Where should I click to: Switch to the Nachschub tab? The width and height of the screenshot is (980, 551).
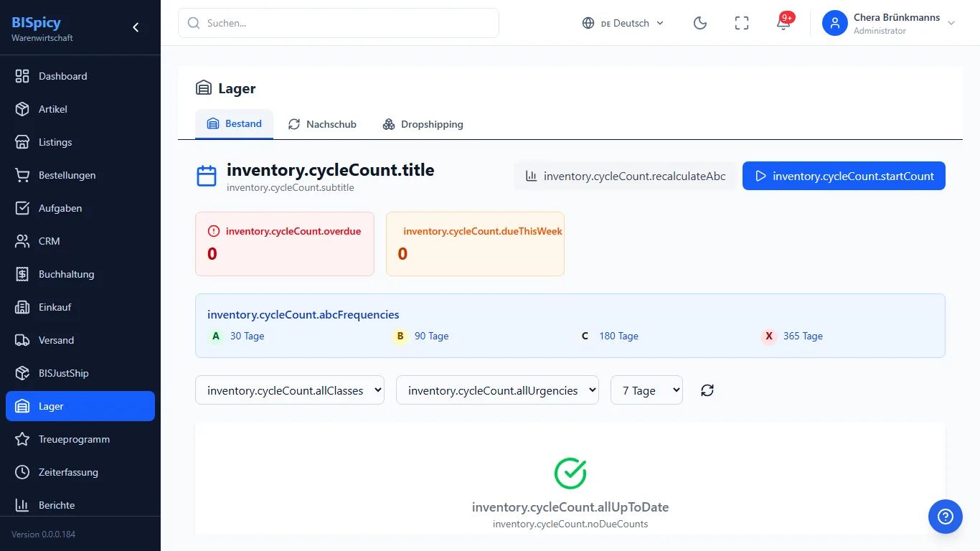322,124
